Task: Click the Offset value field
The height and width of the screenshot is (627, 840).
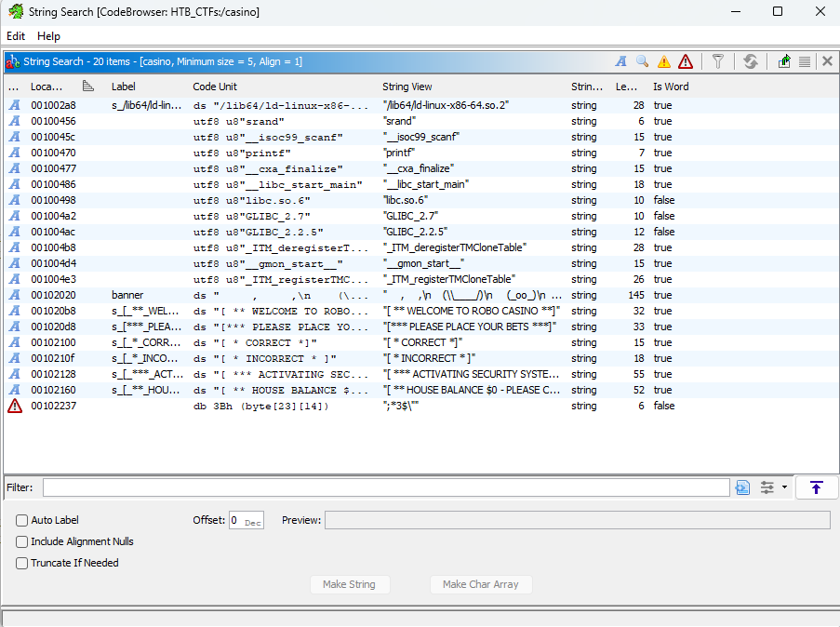Action: (246, 520)
